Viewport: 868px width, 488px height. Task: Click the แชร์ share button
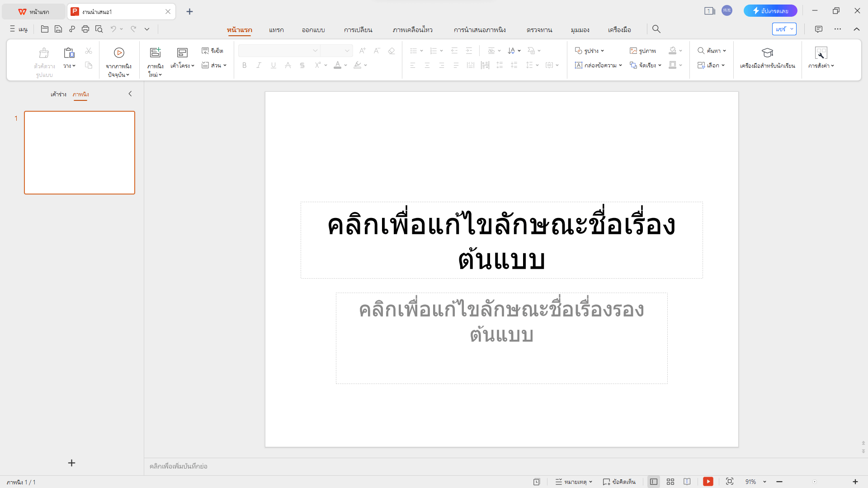782,28
